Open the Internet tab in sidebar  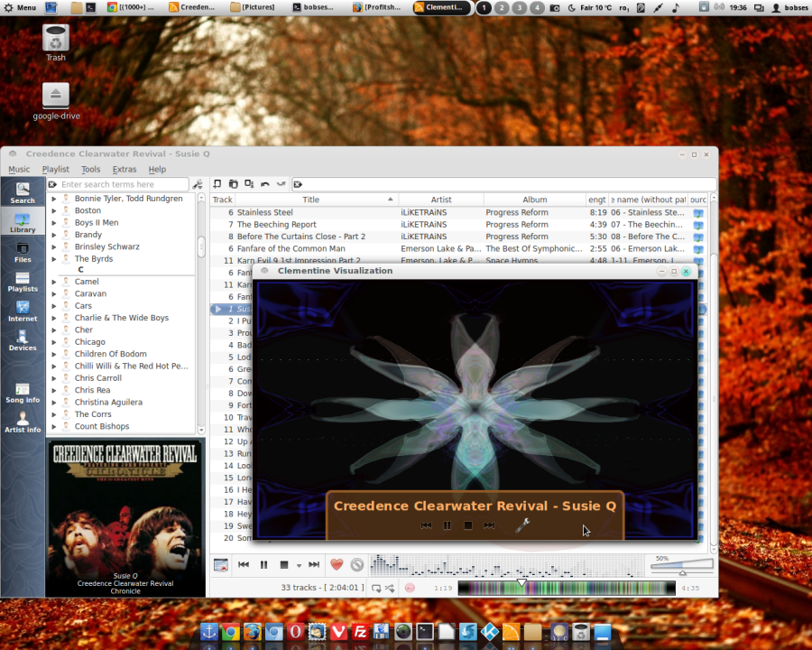(23, 311)
